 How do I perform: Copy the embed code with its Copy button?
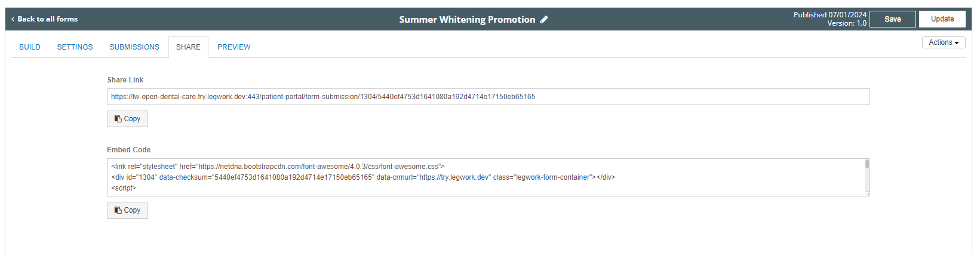click(127, 210)
